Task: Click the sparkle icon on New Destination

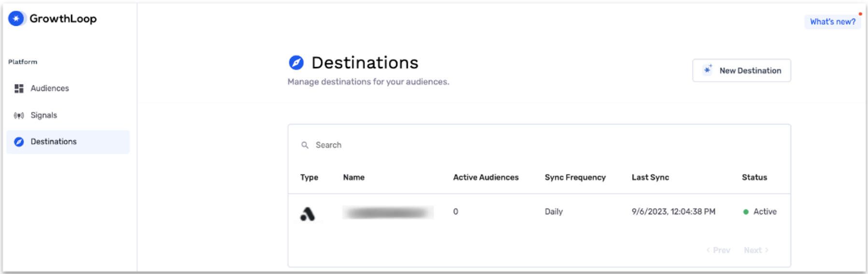Action: [708, 70]
